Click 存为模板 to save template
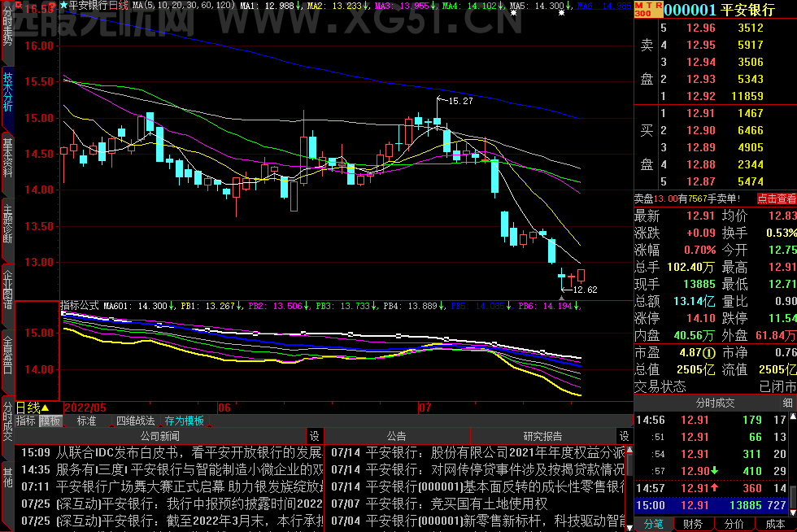Screen dimensions: 797x532 point(184,421)
